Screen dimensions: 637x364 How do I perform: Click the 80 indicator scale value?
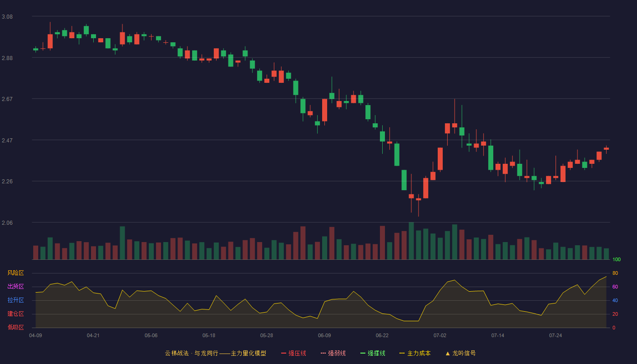click(x=615, y=273)
